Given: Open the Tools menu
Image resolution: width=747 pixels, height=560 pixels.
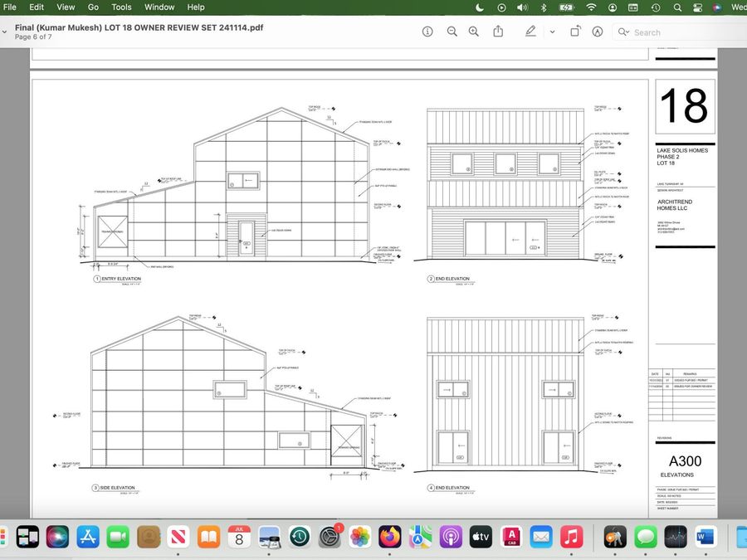Looking at the screenshot, I should click(x=121, y=7).
